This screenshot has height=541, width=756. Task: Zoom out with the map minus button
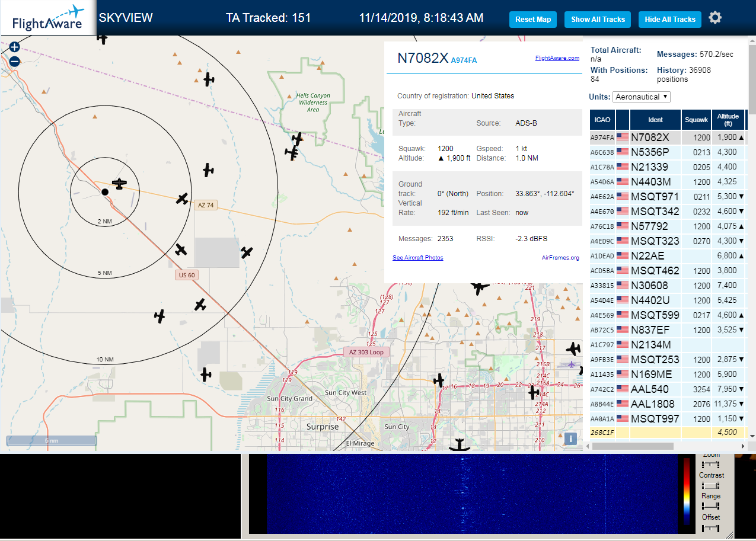[15, 61]
